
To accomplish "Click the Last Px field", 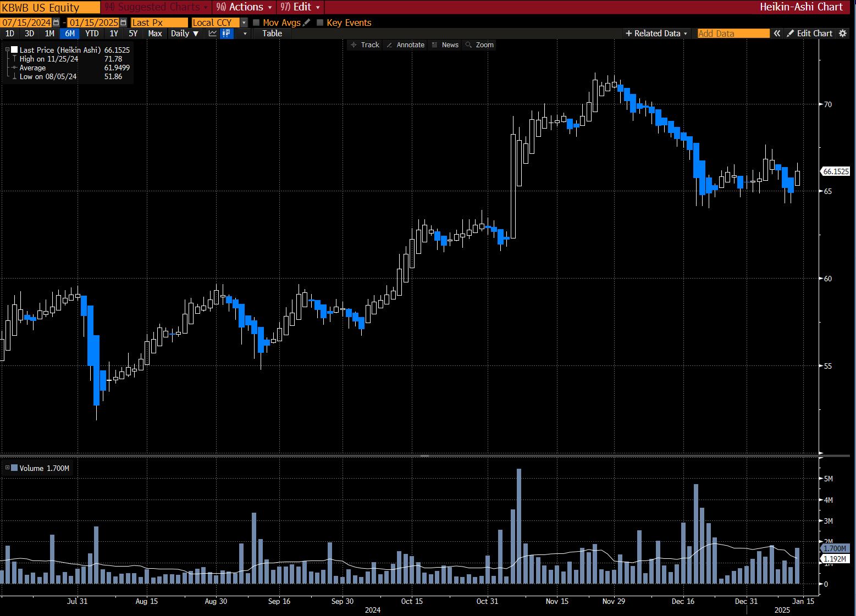I will [159, 23].
